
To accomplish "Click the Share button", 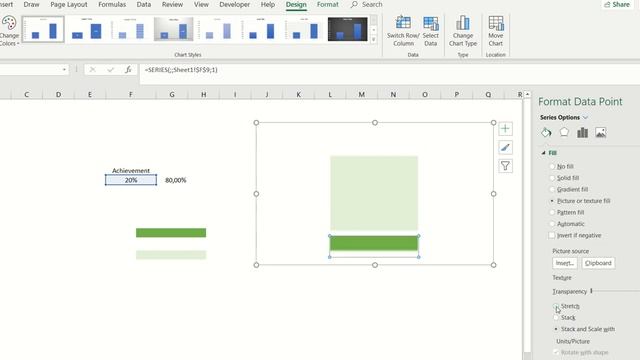I will tap(617, 4).
